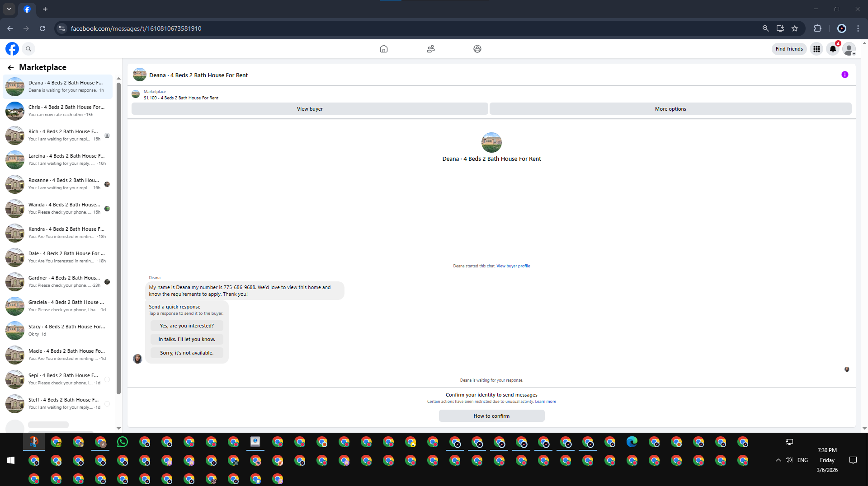Open WhatsApp from the taskbar

click(x=123, y=442)
